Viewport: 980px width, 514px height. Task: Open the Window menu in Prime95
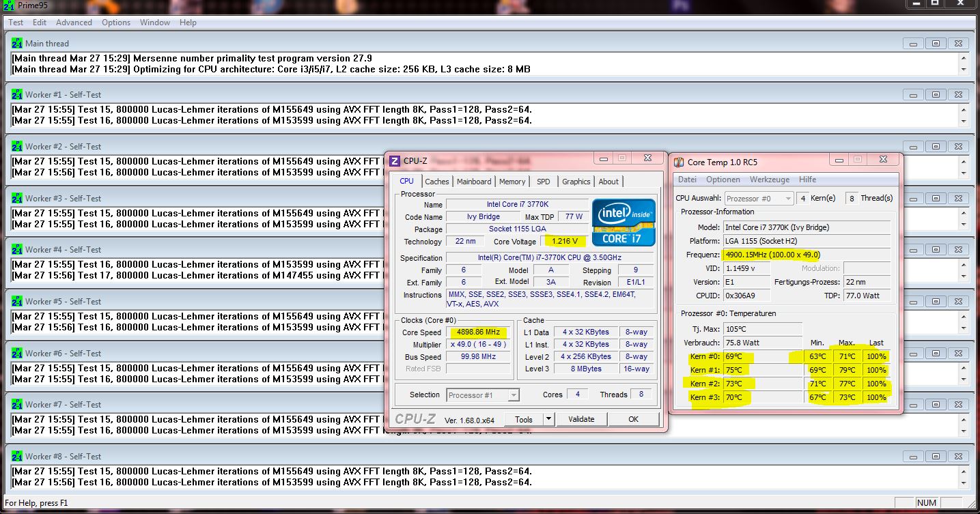point(155,23)
